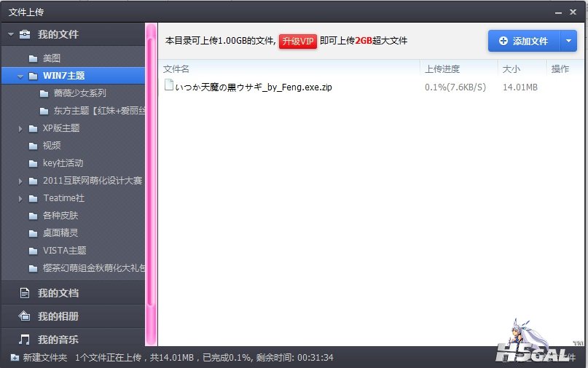Open the 我的文档 section
This screenshot has width=588, height=368.
pos(73,293)
